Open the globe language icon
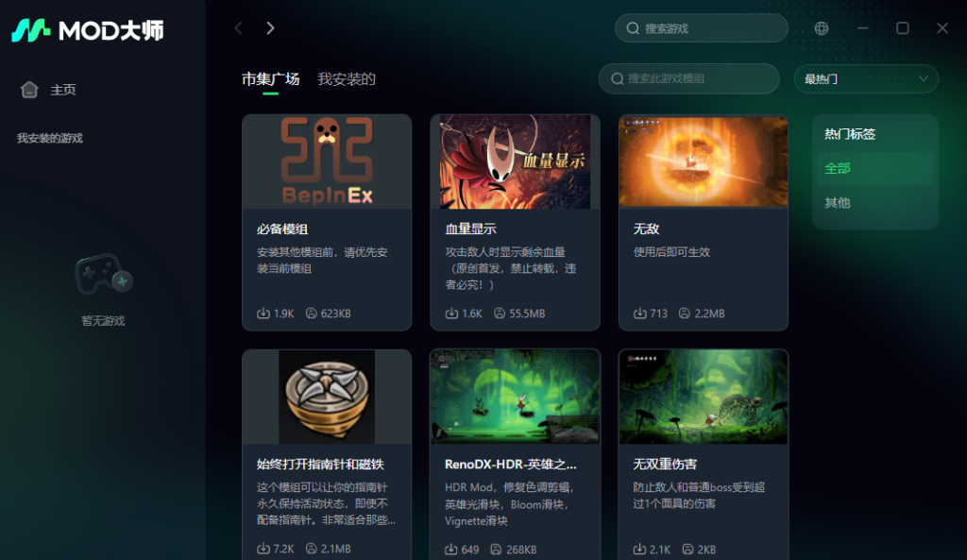Viewport: 967px width, 560px height. pyautogui.click(x=822, y=28)
